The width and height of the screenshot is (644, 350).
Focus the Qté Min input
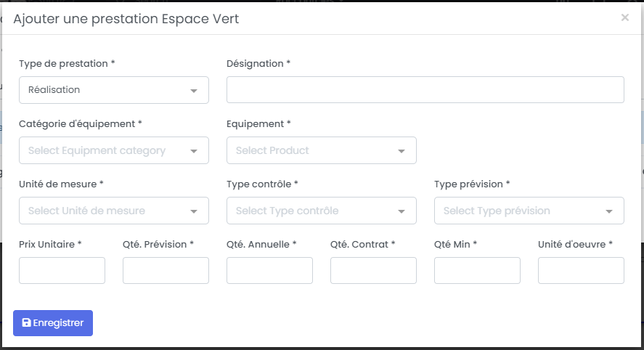tap(477, 270)
